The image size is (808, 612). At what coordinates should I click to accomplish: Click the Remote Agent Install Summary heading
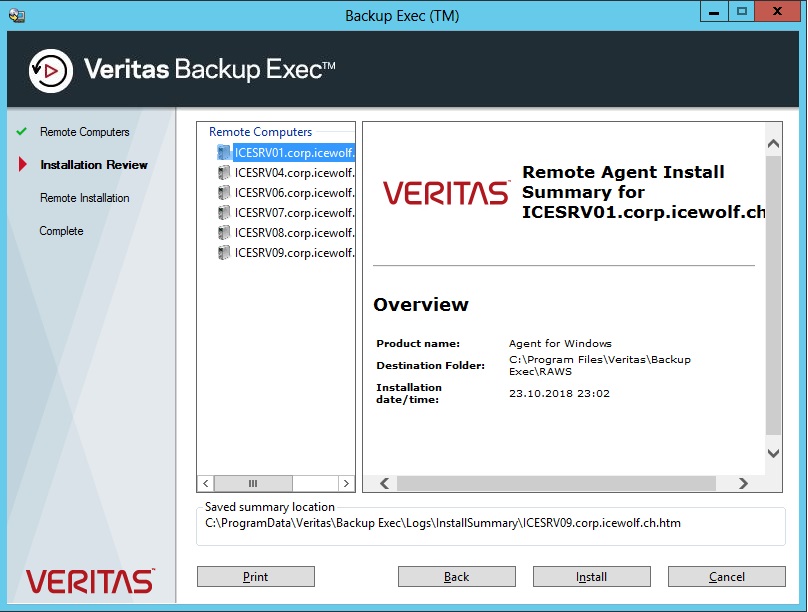click(643, 192)
